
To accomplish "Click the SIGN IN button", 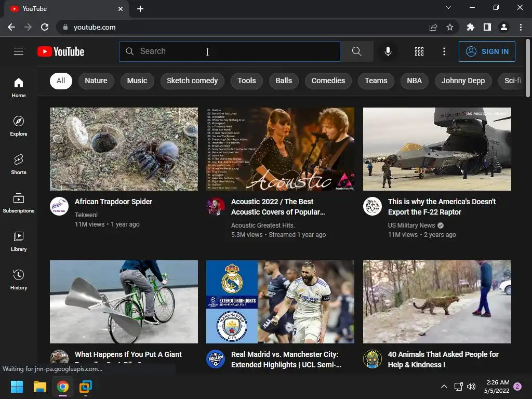I will pos(487,51).
